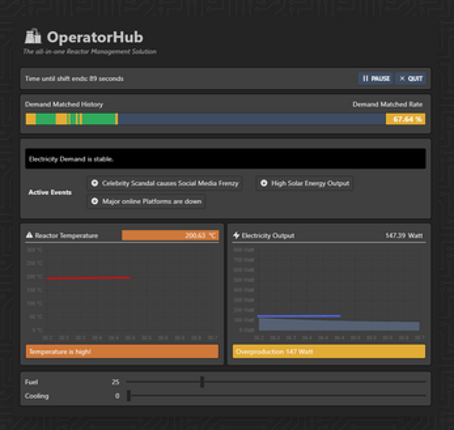Click the Cooling value 0

point(117,396)
